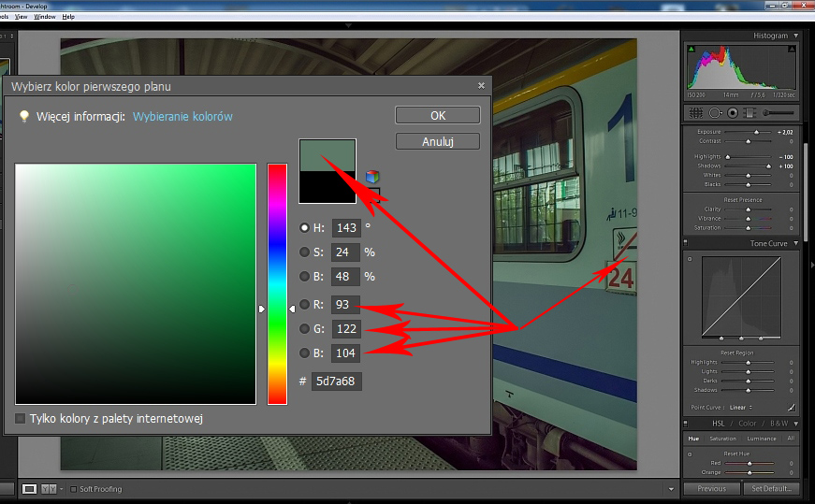Select the spot removal tool
This screenshot has height=504, width=815.
715,112
